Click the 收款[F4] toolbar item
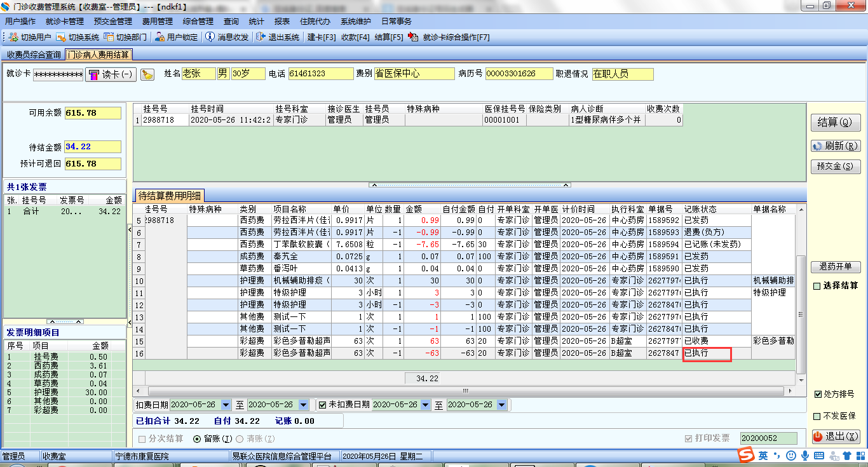 [x=355, y=37]
